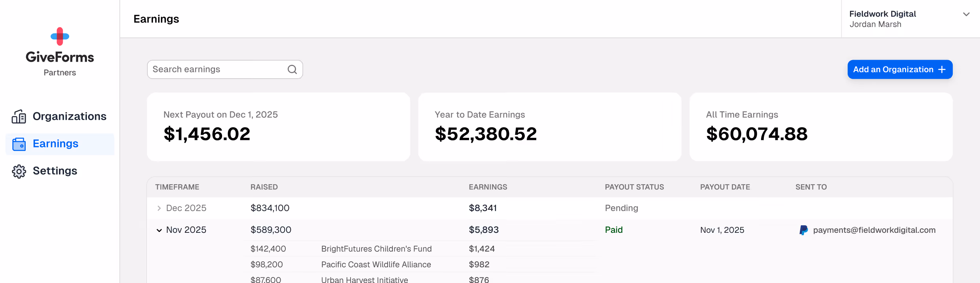Open the Settings menu item
The width and height of the screenshot is (980, 283).
(60, 171)
